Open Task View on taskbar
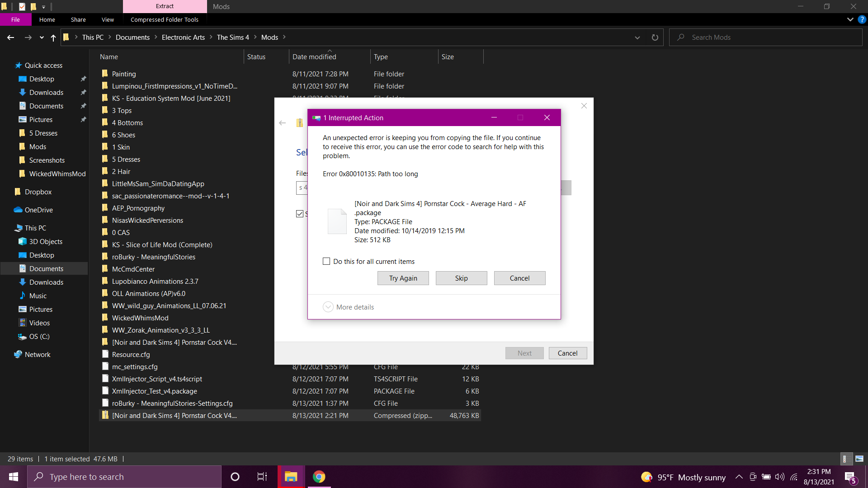The width and height of the screenshot is (868, 488). coord(262,477)
